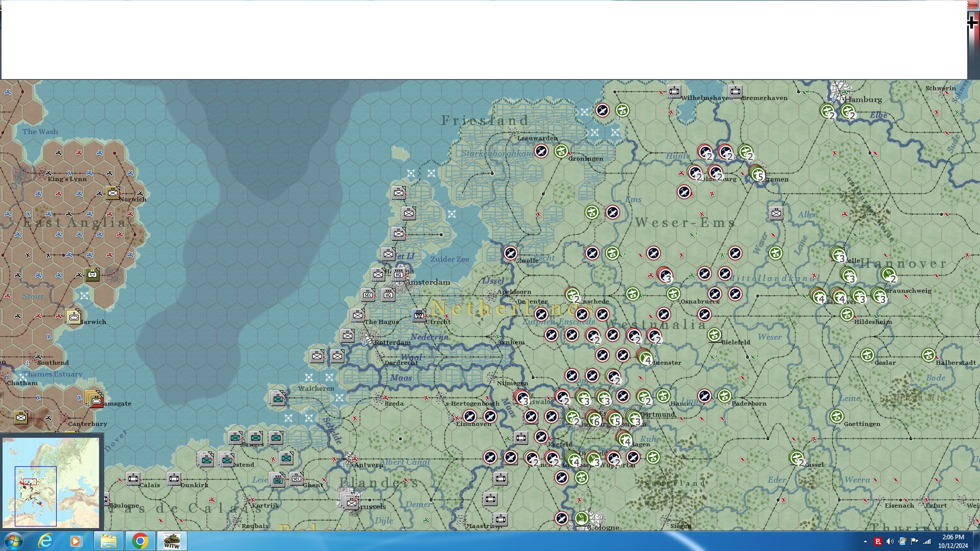The image size is (980, 551).
Task: Select the unit counter at Wilhelmshaven
Action: [x=674, y=91]
